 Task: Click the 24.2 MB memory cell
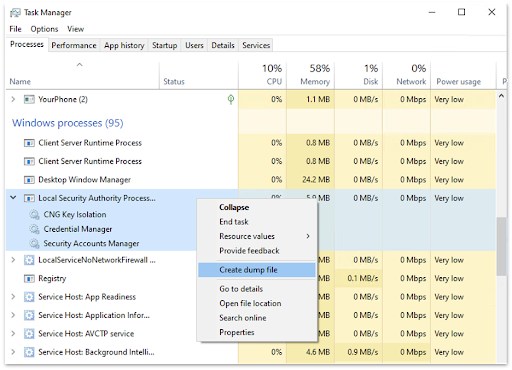point(310,180)
